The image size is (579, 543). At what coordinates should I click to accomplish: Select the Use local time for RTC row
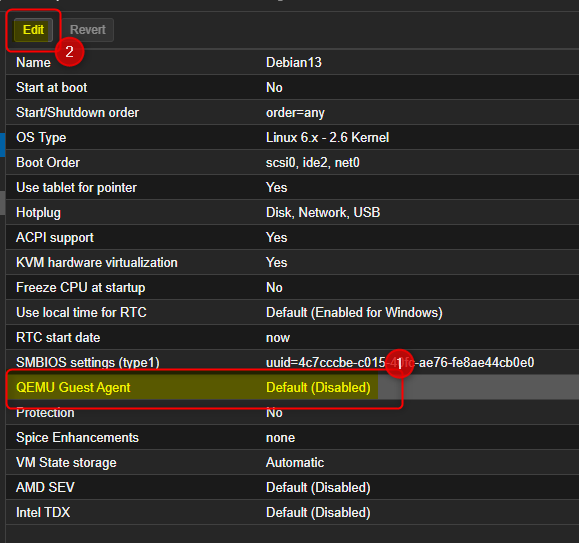click(292, 313)
